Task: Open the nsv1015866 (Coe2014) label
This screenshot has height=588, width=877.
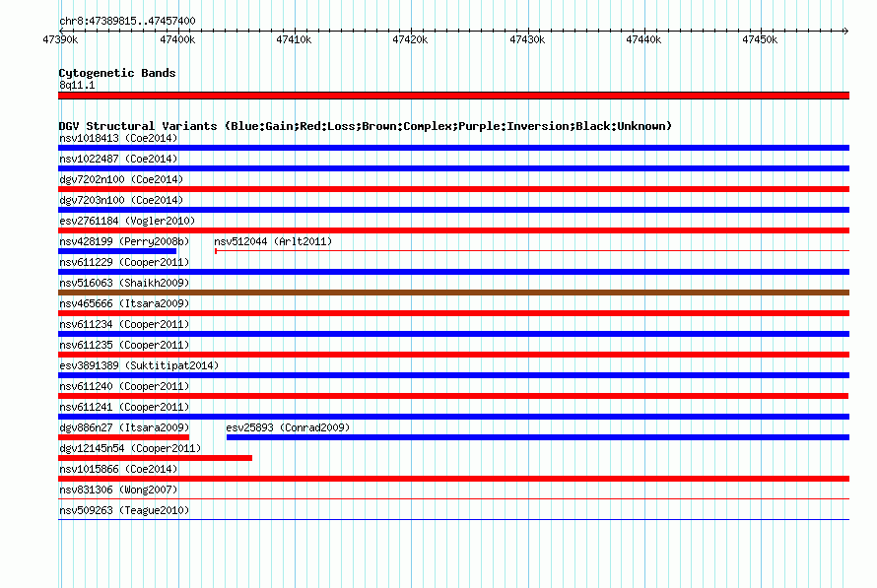Action: (118, 469)
